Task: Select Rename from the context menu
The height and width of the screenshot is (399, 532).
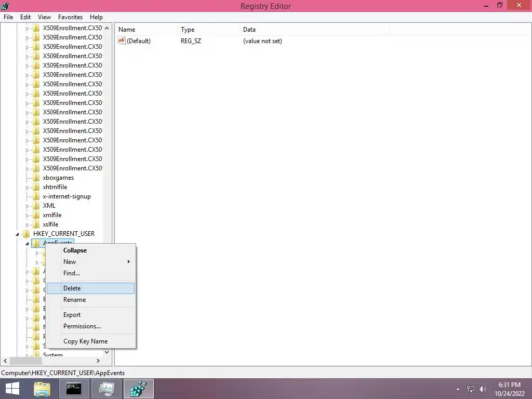Action: click(x=90, y=300)
